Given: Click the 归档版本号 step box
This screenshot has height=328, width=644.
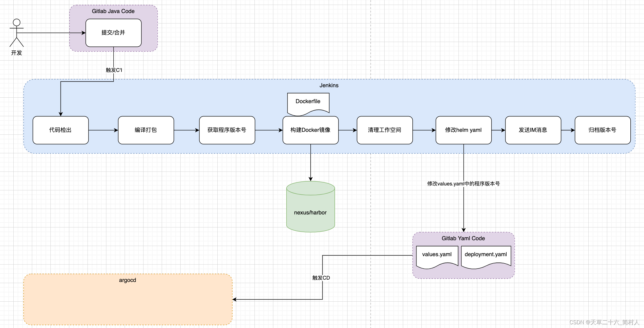Looking at the screenshot, I should (603, 130).
